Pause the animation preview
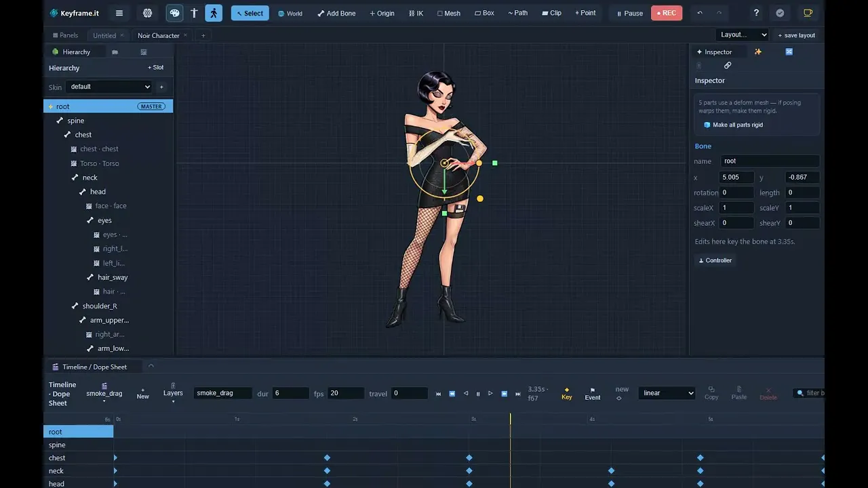 pos(629,13)
